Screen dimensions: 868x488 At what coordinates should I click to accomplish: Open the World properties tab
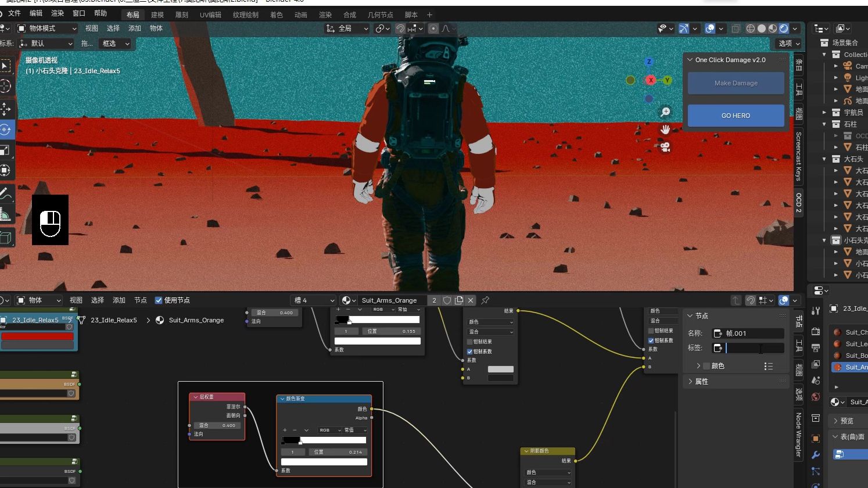click(x=816, y=397)
